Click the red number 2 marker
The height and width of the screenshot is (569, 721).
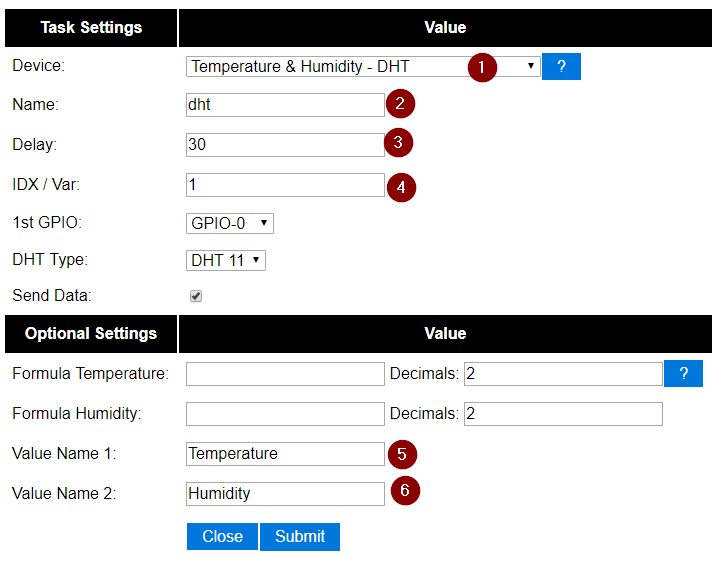tap(399, 104)
